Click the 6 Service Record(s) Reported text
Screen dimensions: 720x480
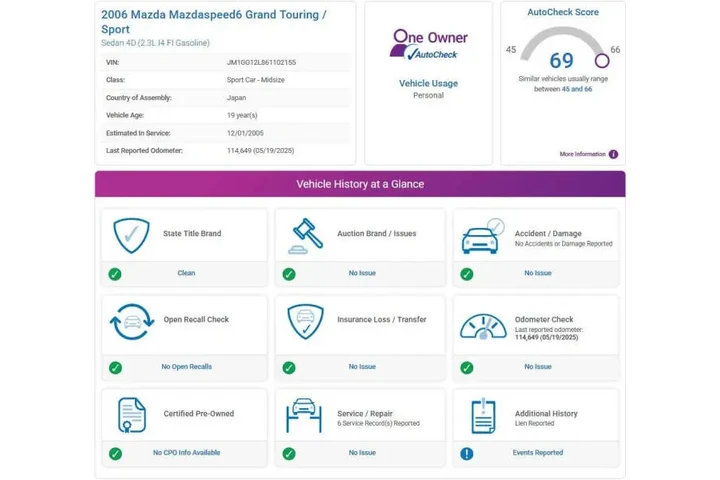click(378, 424)
